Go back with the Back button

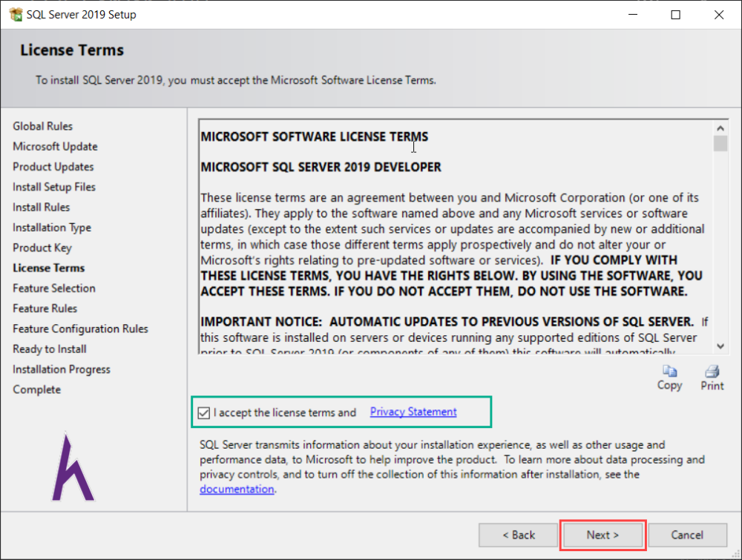coord(518,535)
